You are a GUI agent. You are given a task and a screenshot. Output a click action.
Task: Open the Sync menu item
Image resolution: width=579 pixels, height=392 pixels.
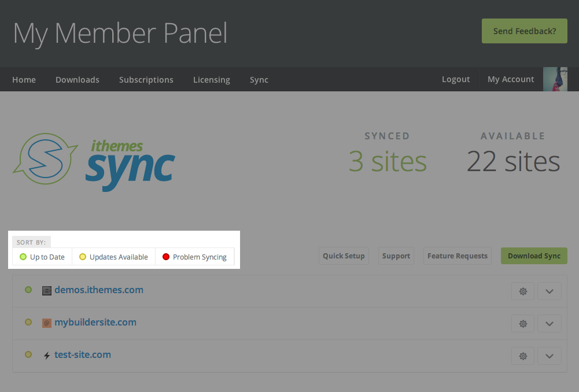(x=259, y=80)
